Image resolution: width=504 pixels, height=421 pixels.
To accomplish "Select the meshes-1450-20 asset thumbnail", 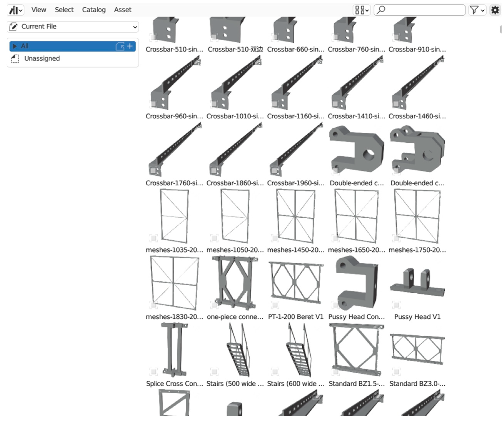I will tap(296, 216).
